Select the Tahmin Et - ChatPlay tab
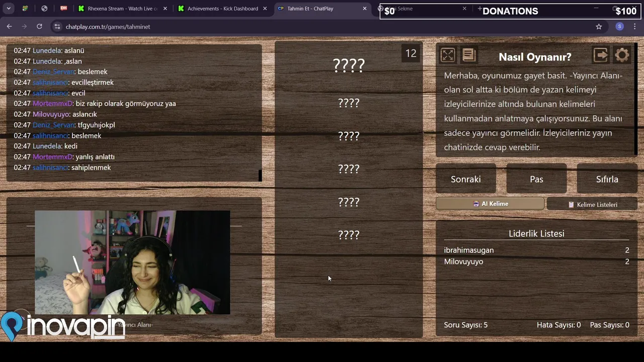 (322, 9)
